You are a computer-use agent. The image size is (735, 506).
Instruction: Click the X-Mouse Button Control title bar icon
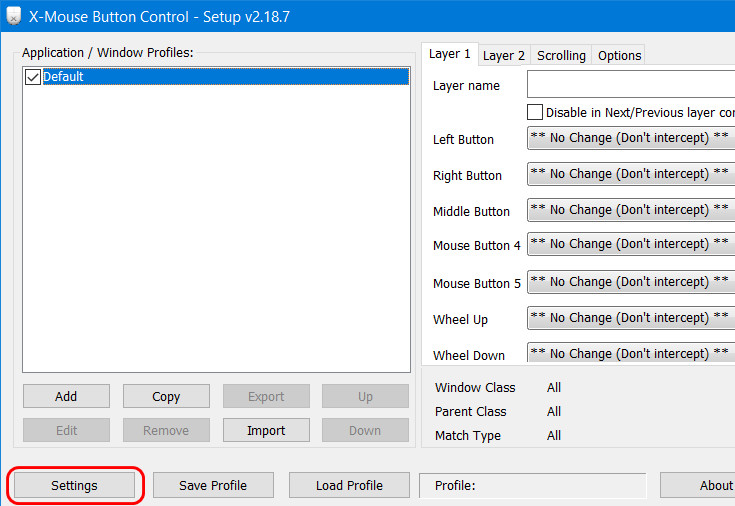click(14, 16)
